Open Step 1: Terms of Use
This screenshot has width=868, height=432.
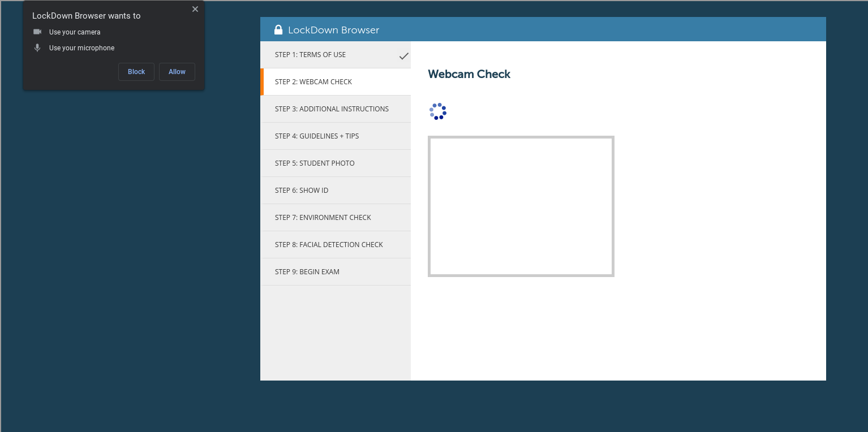tap(336, 55)
